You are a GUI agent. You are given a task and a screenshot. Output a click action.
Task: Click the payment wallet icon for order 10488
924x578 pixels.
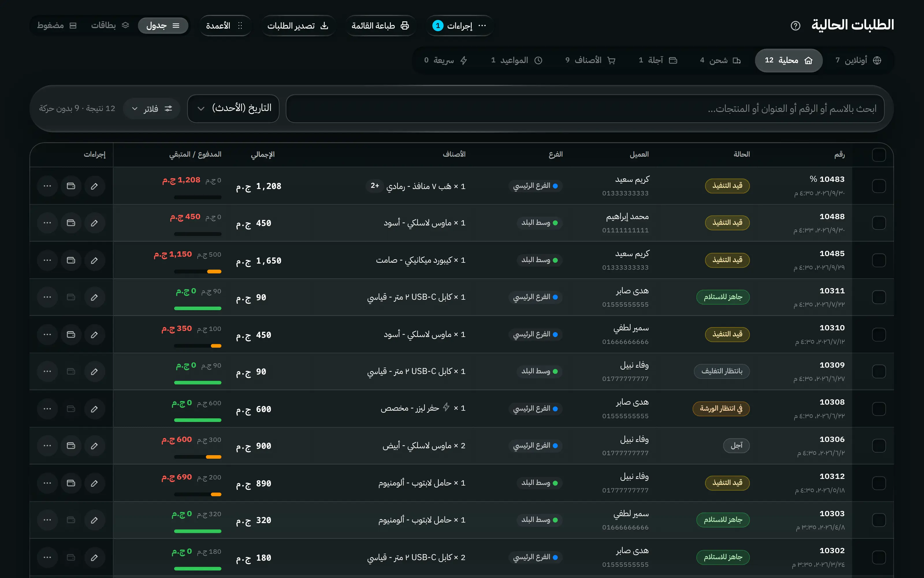pos(71,223)
